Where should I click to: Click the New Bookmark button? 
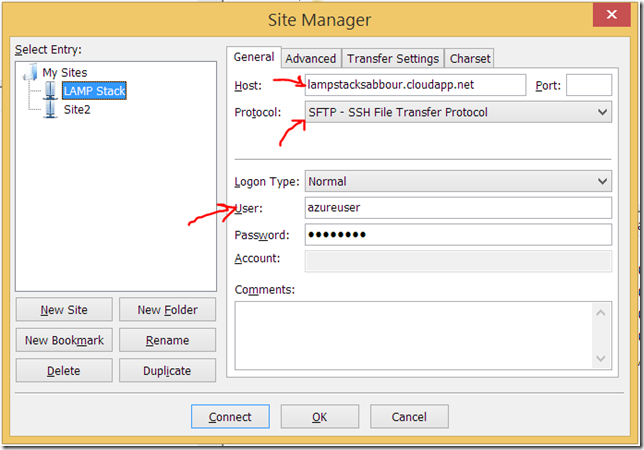pyautogui.click(x=64, y=340)
